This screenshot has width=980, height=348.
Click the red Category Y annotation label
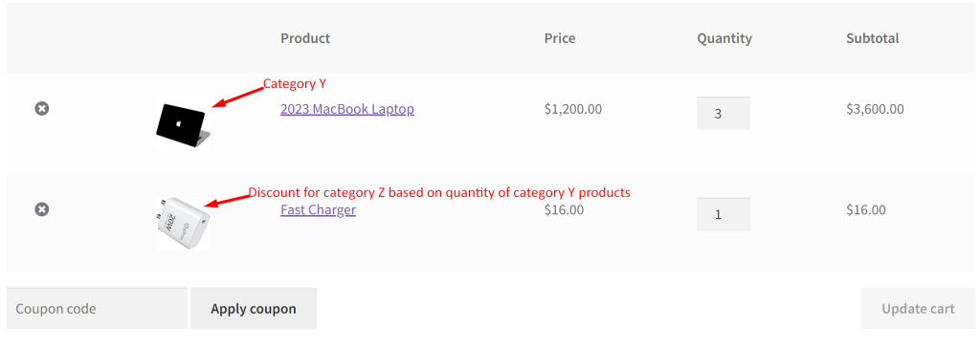(295, 84)
